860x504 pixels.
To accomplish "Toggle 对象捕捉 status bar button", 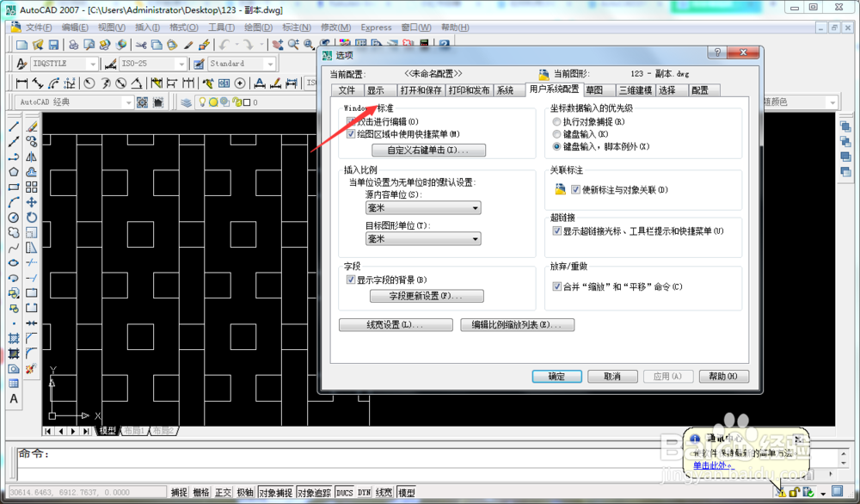I will click(x=275, y=493).
